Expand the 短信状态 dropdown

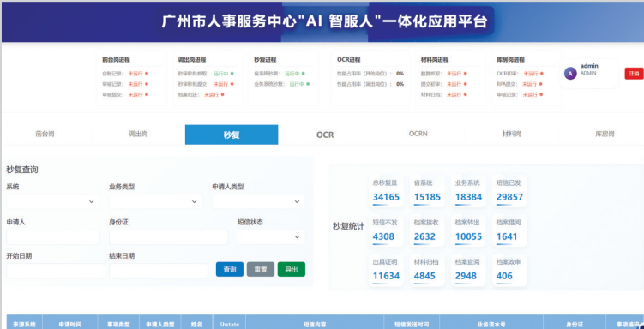click(x=271, y=237)
